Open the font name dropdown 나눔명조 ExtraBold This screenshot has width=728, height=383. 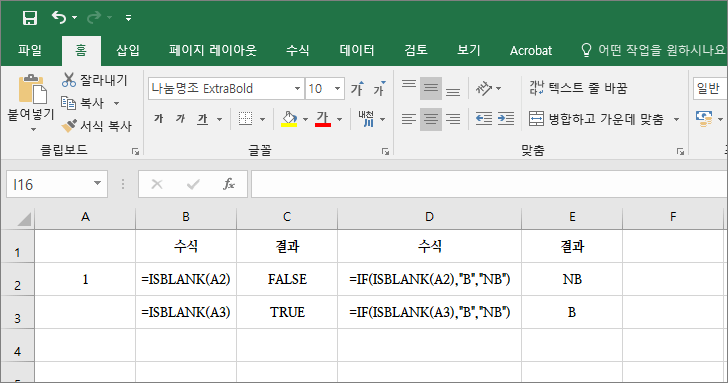click(297, 88)
